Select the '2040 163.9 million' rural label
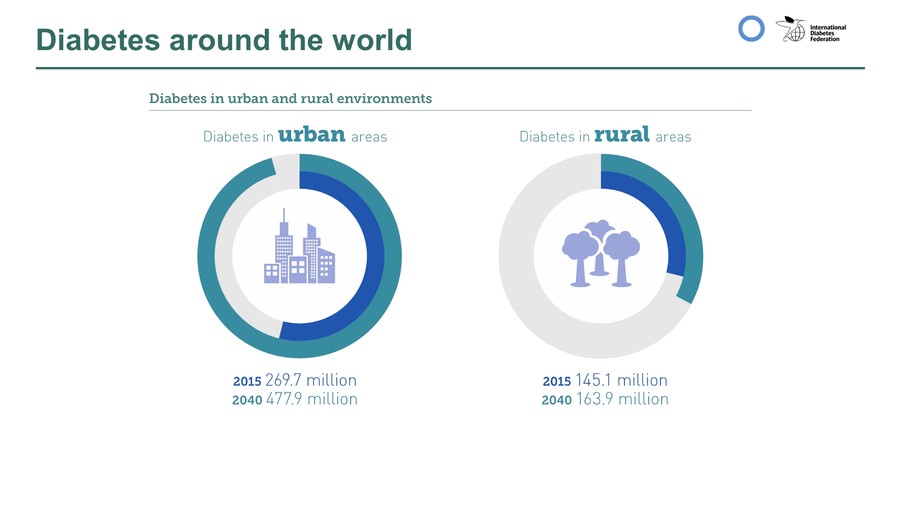Image resolution: width=900 pixels, height=506 pixels. pos(605,399)
